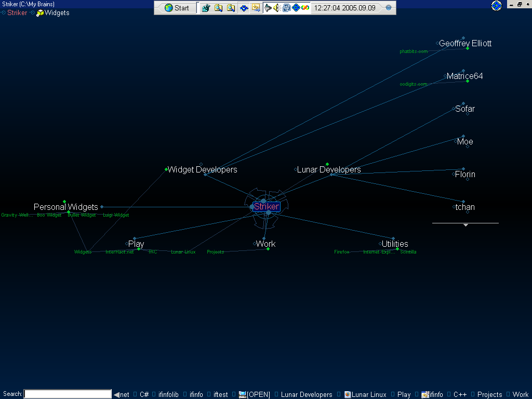The width and height of the screenshot is (532, 399).
Task: Click the clock showing 12:27:04 2005.09.09
Action: (x=345, y=8)
